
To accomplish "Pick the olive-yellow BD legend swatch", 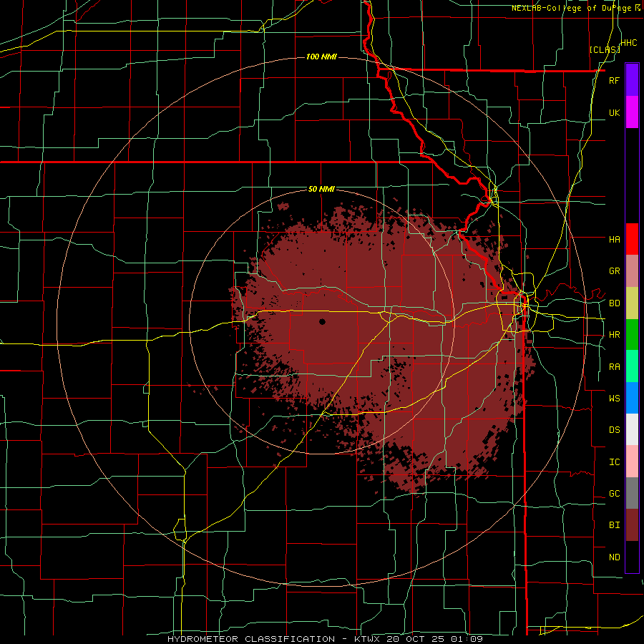I will tap(632, 303).
